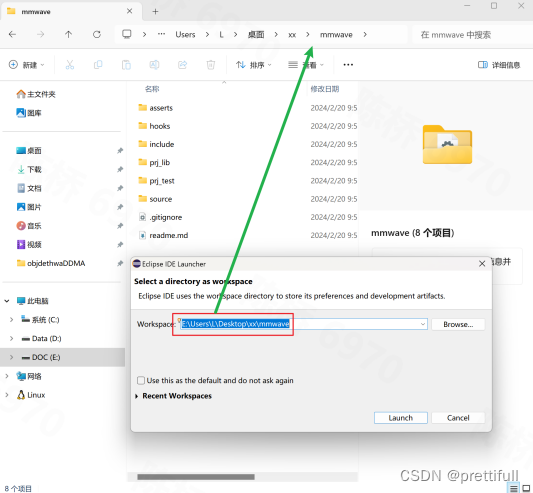533x493 pixels.
Task: Open 图库 gallery in sidebar
Action: click(29, 113)
